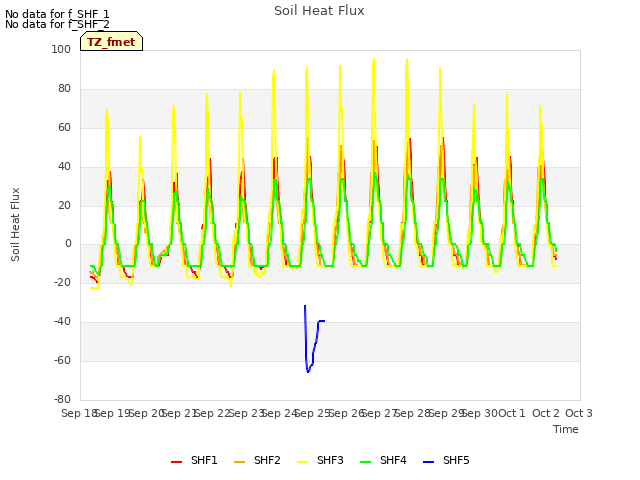Click the -40 y-axis tick label
Screen dimensions: 640x480
click(x=62, y=322)
